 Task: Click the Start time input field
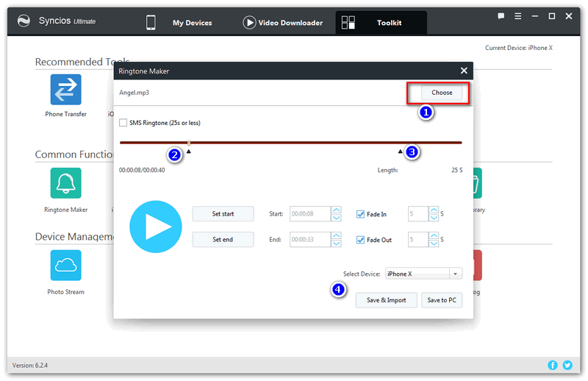coord(310,213)
